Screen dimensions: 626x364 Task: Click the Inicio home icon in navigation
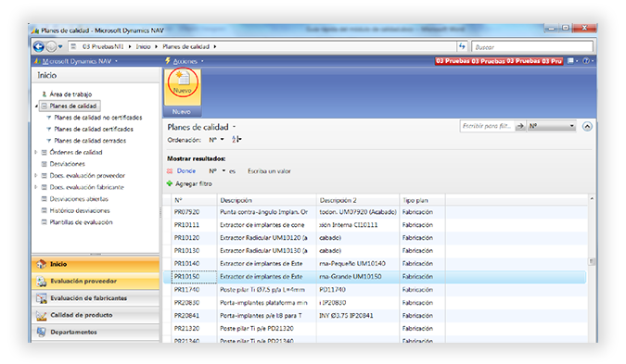point(41,264)
